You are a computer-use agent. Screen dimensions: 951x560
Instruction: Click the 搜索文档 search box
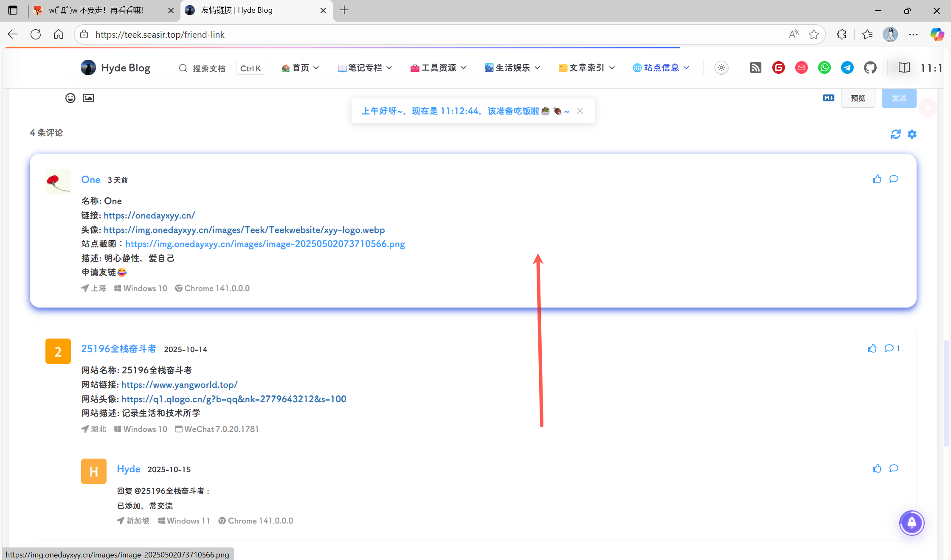(x=208, y=68)
